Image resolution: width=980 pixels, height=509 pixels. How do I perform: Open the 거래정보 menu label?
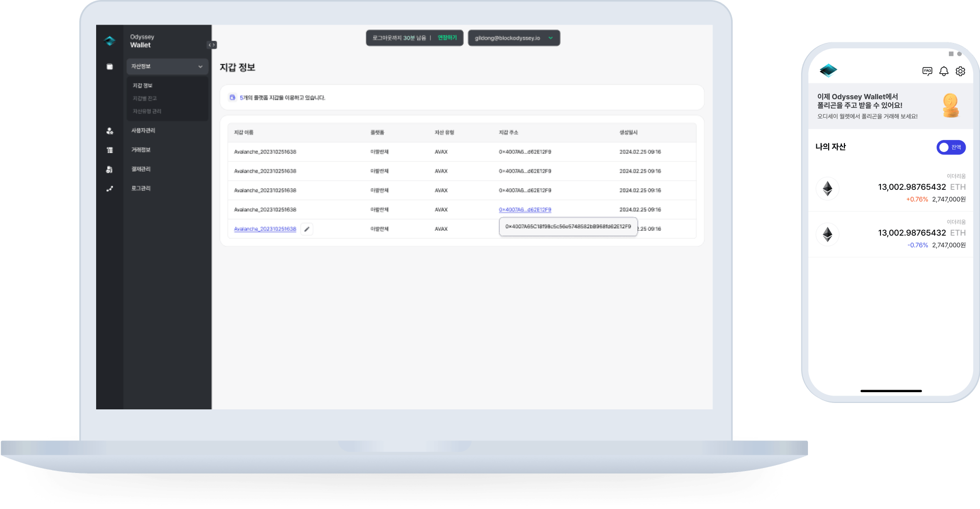pyautogui.click(x=141, y=150)
